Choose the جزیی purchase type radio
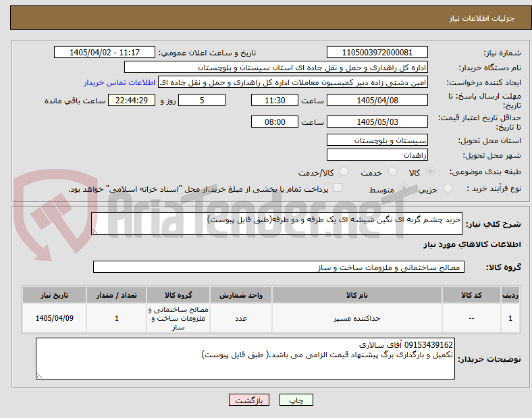The image size is (532, 418). point(448,188)
